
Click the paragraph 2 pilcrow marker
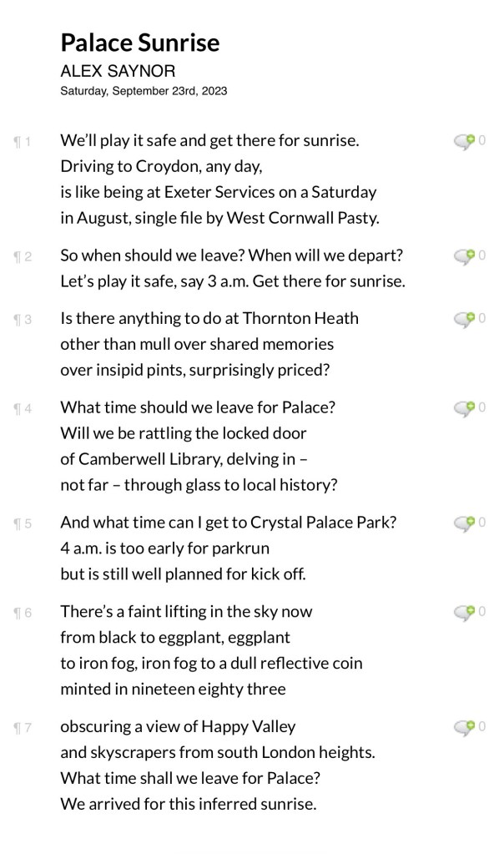22,257
